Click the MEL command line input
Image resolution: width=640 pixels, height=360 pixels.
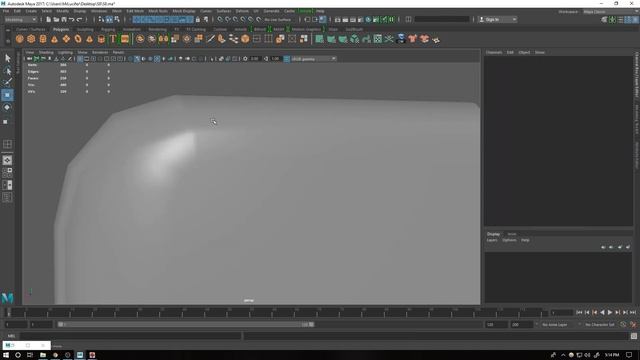131,336
